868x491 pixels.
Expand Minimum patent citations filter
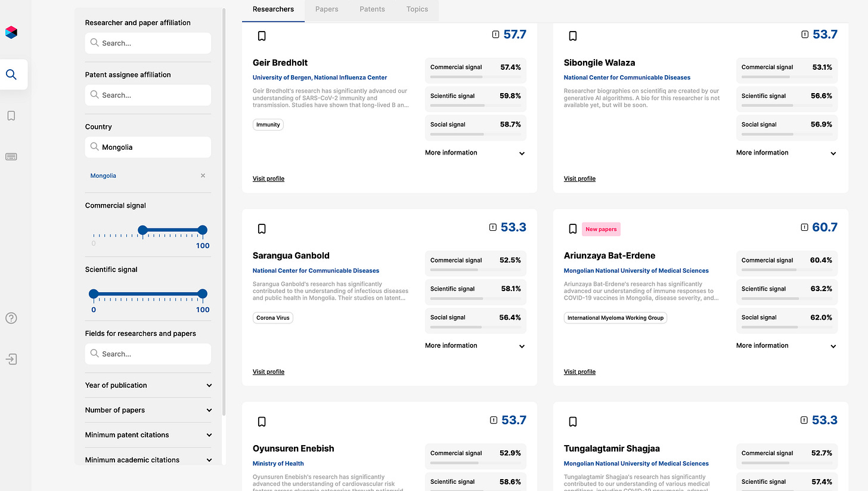(x=148, y=435)
